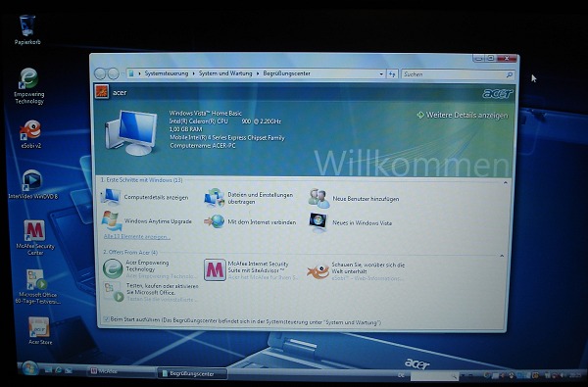This screenshot has width=588, height=387.
Task: Click the control panel icon in address bar
Action: point(131,73)
